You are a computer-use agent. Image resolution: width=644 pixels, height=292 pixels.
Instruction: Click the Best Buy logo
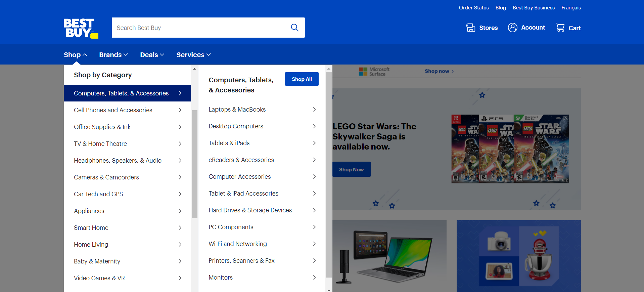pos(81,28)
